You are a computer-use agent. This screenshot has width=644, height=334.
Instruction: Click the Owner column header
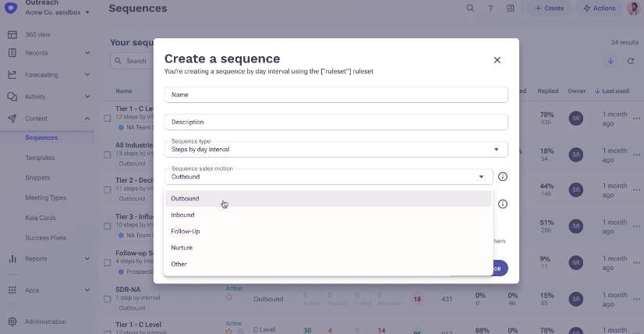pos(577,91)
